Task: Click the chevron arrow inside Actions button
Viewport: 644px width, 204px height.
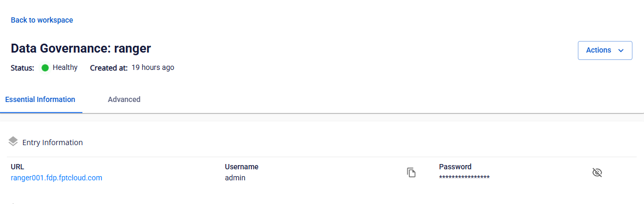Action: point(621,50)
